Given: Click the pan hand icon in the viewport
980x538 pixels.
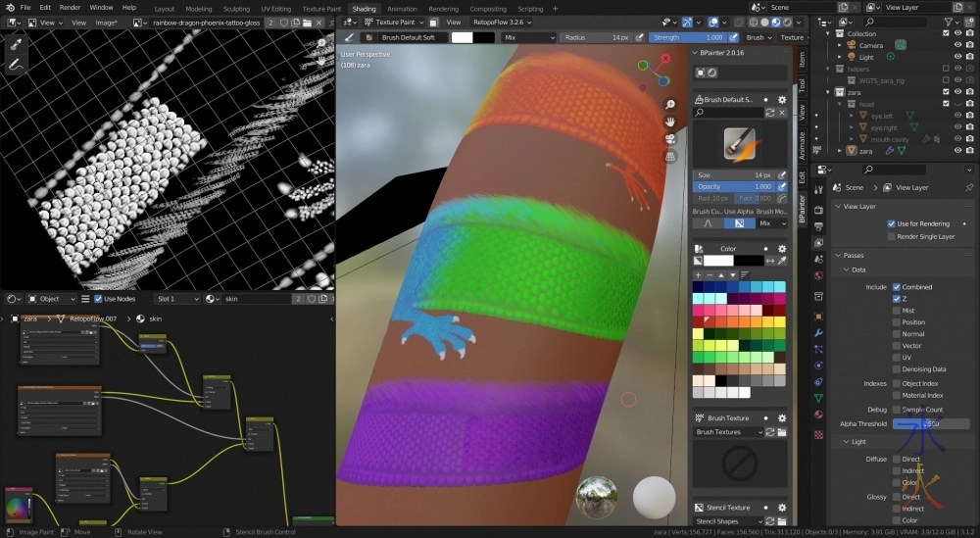Looking at the screenshot, I should pyautogui.click(x=670, y=122).
